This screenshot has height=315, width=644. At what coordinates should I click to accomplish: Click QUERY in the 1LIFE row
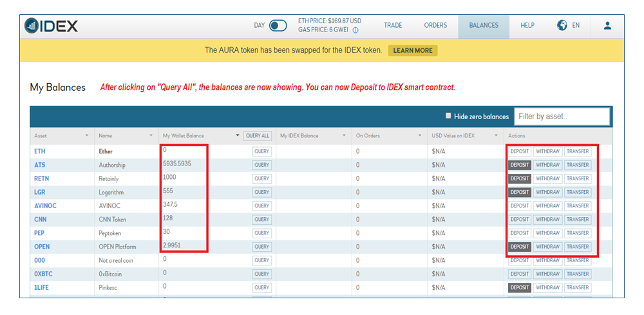coord(261,287)
